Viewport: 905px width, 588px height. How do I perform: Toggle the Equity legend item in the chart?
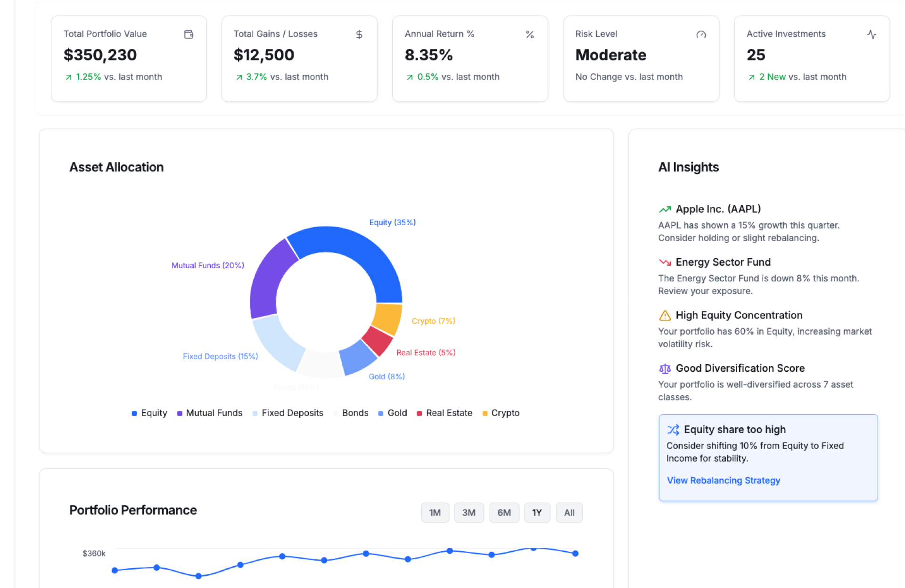pos(149,413)
